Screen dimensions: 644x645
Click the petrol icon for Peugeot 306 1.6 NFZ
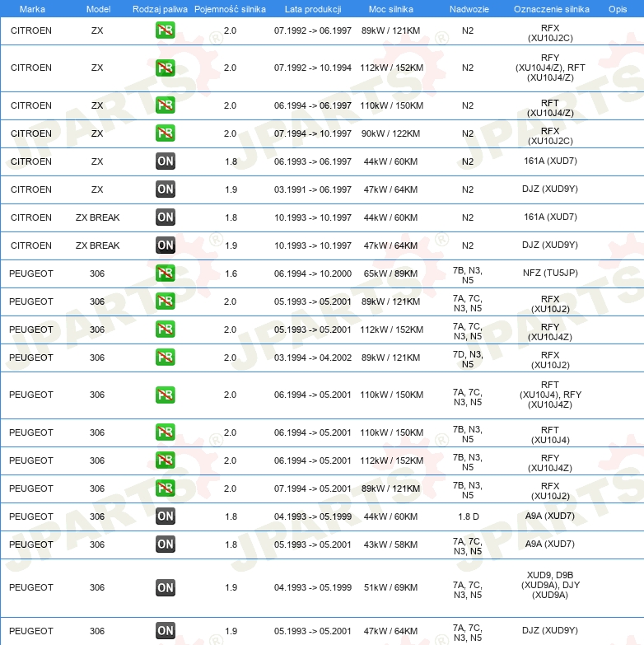coord(166,273)
